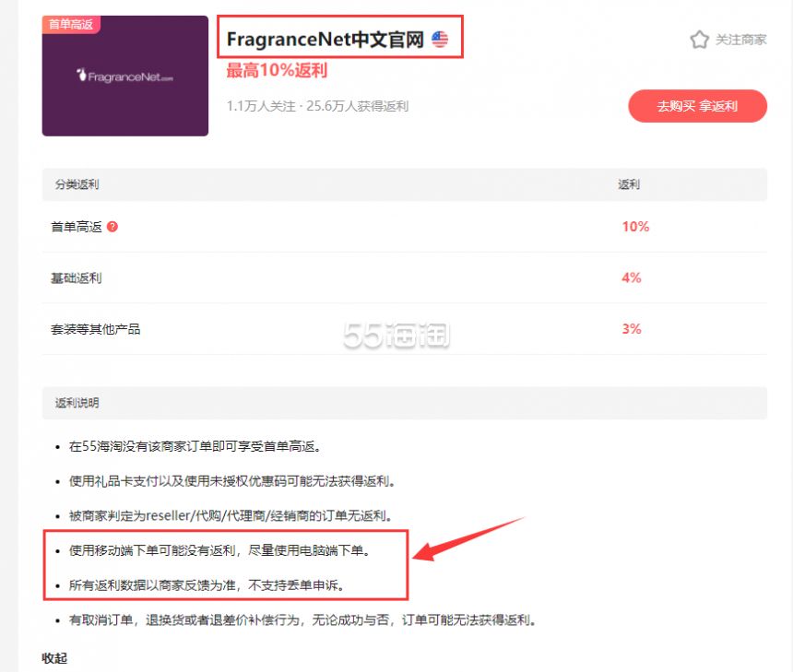Open the FragranceNet中文官网 title
This screenshot has height=672, width=793.
point(325,39)
